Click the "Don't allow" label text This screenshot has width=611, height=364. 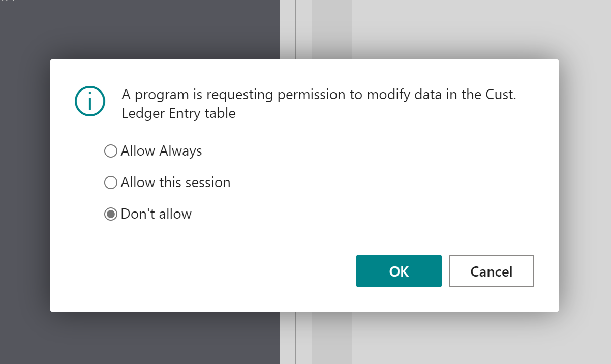pyautogui.click(x=156, y=214)
